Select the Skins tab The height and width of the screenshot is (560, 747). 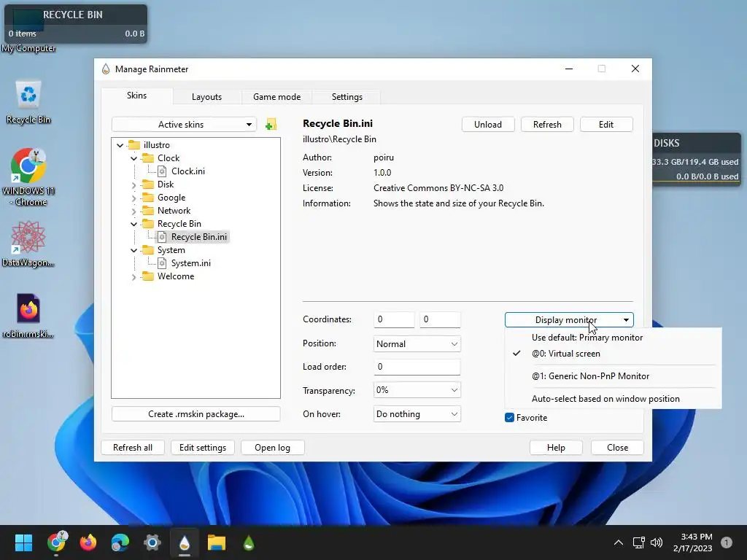136,96
